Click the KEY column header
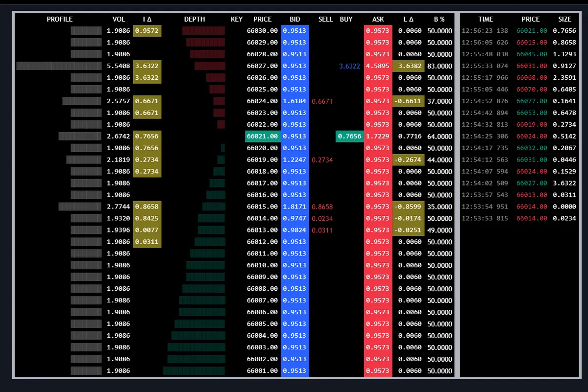This screenshot has height=392, width=588. 237,19
